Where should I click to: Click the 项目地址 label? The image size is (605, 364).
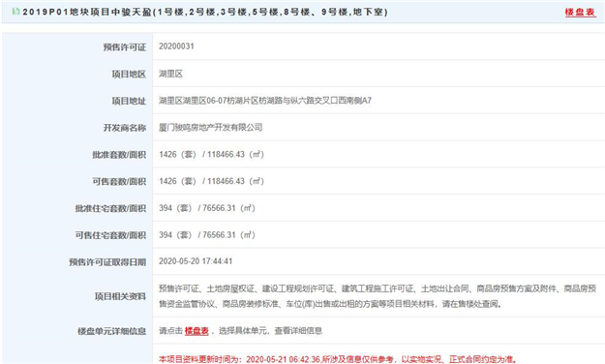click(x=129, y=101)
